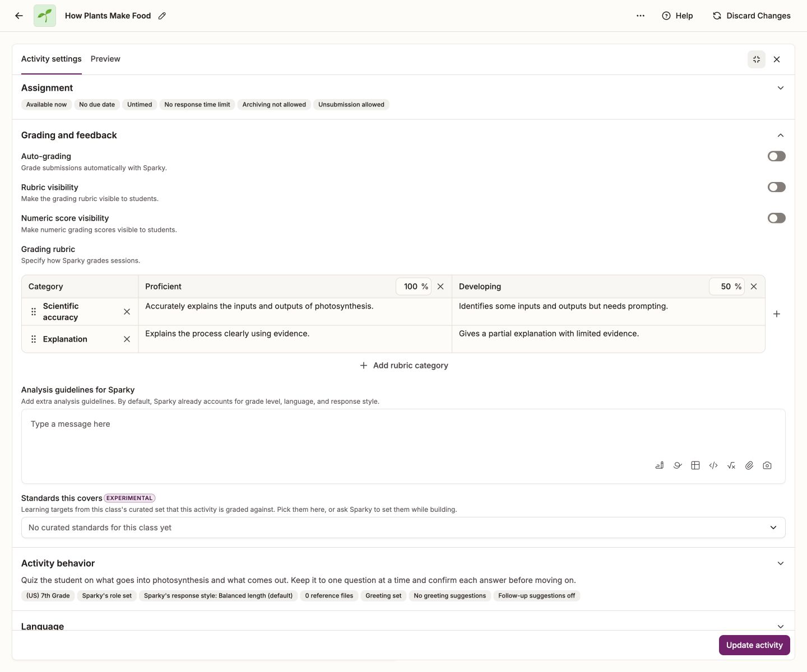807x672 pixels.
Task: Click the Proficient description for Scientific accuracy
Action: (x=295, y=312)
